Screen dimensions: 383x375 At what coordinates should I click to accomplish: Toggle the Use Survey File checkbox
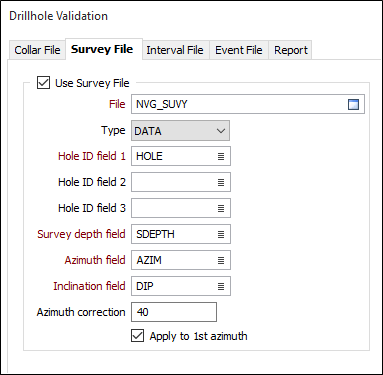tap(44, 83)
